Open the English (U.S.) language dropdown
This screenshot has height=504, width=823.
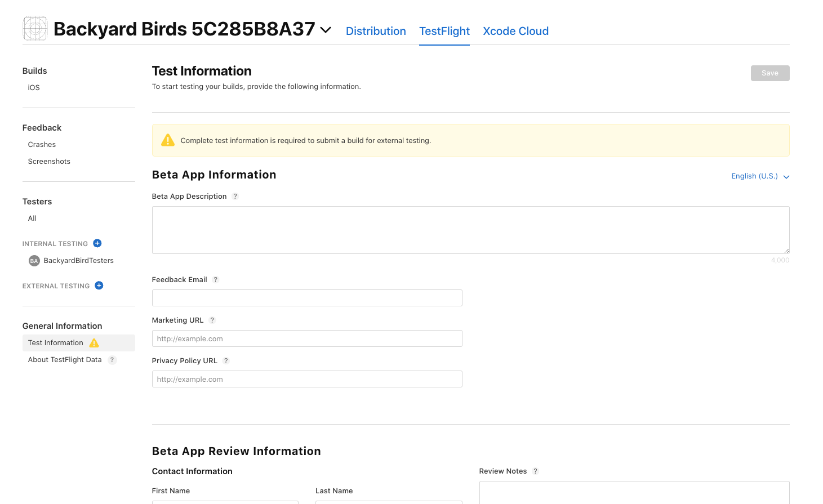[760, 176]
